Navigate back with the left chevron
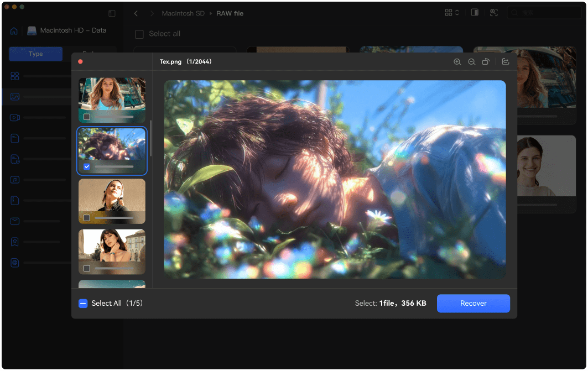 tap(136, 13)
